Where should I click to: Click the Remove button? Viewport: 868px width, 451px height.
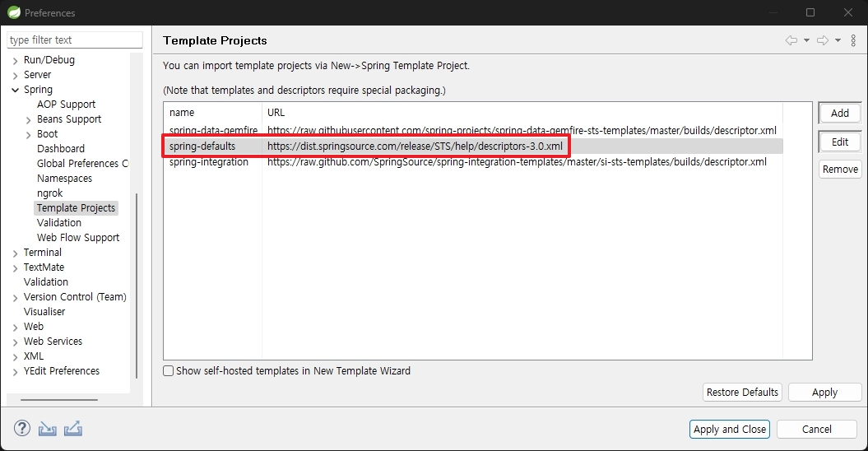(x=840, y=169)
